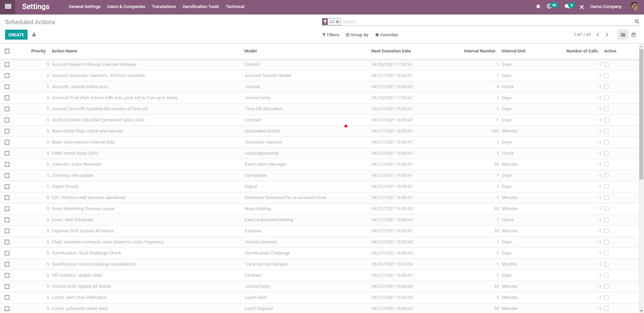Viewport: 644px width, 313px height.
Task: Go to previous page arrow
Action: point(598,35)
